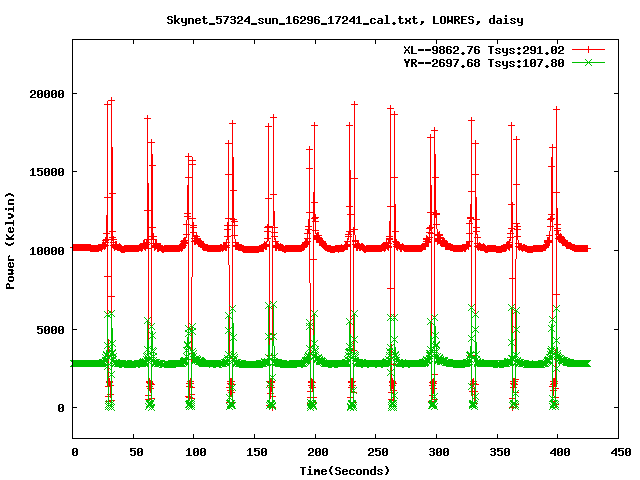Click the 50 x-axis tick label
The image size is (640, 480).
coord(134,452)
